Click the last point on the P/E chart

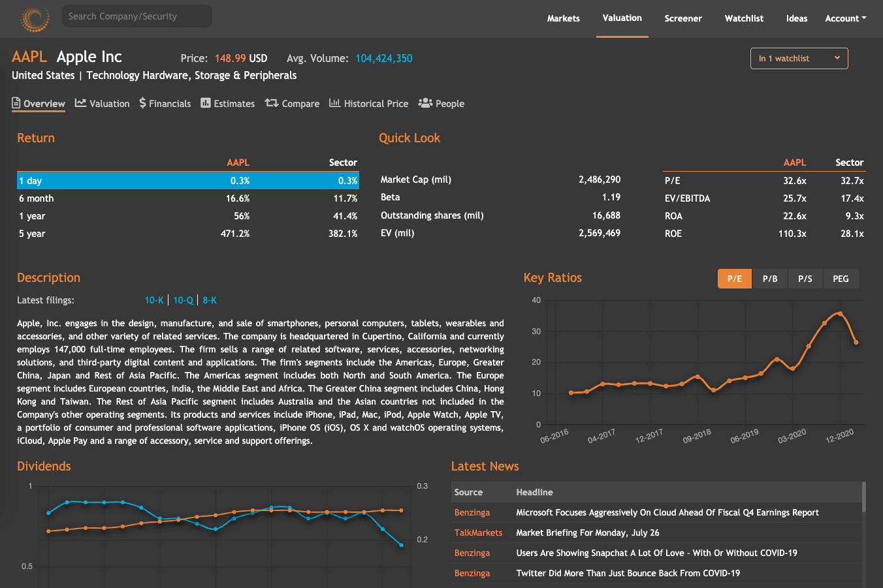[856, 342]
